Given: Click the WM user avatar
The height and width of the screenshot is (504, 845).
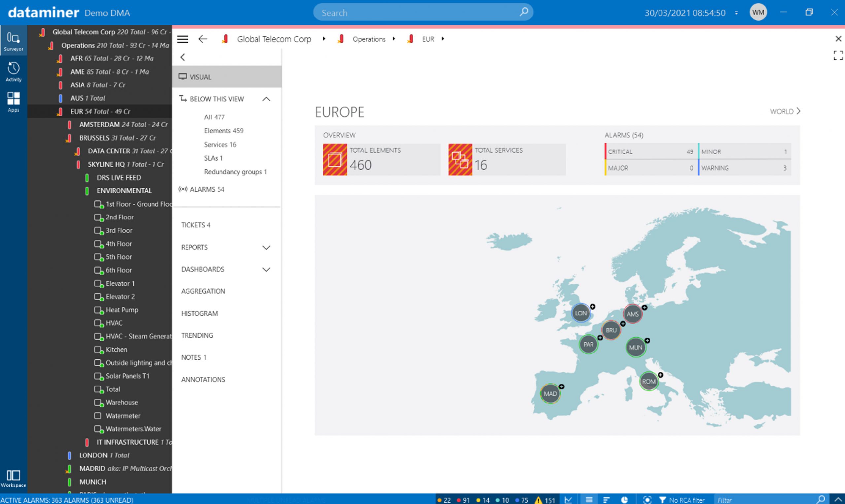Looking at the screenshot, I should [758, 13].
